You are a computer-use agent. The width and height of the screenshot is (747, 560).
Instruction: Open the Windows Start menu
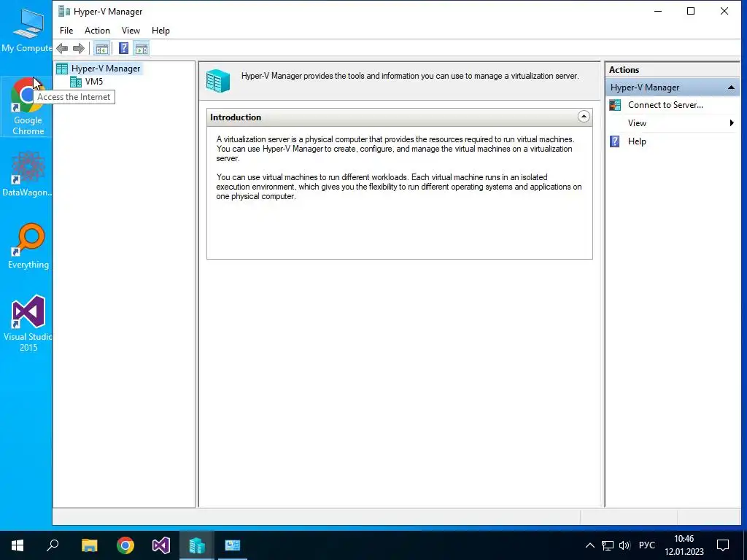point(18,545)
